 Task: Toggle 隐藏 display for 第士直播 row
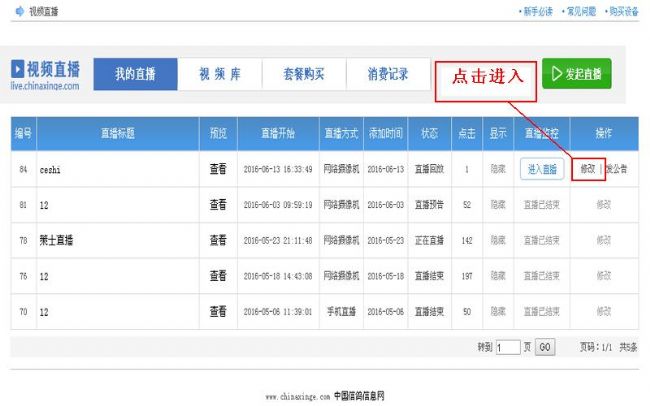[x=497, y=240]
